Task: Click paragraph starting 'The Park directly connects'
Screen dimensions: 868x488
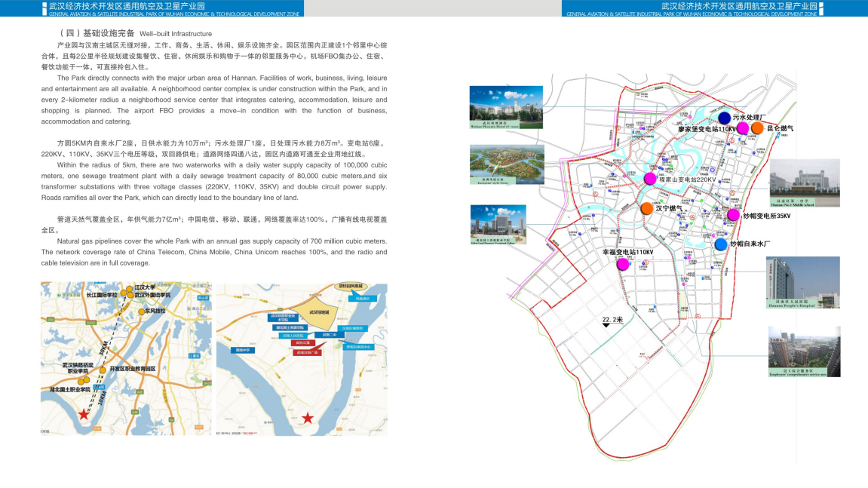Action: point(213,100)
